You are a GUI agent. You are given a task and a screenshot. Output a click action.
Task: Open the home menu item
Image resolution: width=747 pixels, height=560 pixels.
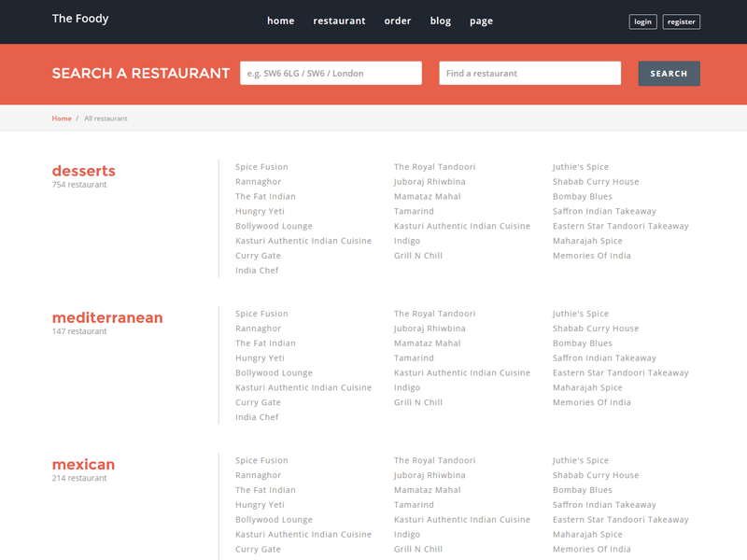[280, 21]
